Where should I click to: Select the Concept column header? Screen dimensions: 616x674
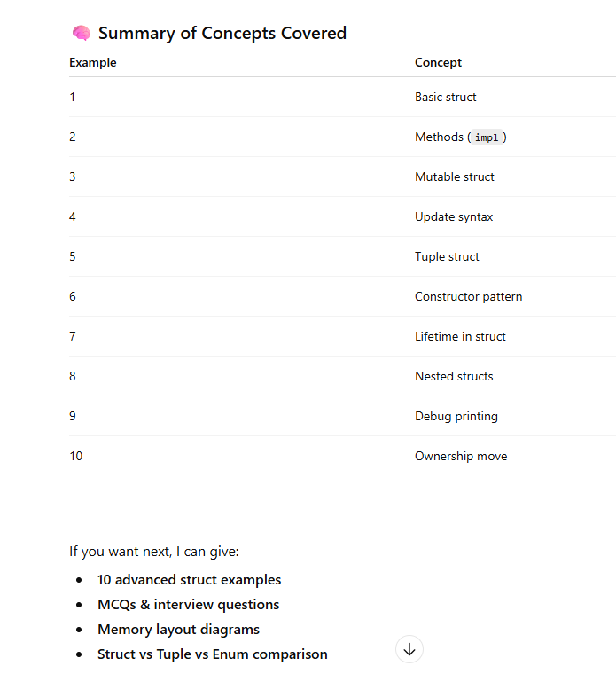coord(438,63)
